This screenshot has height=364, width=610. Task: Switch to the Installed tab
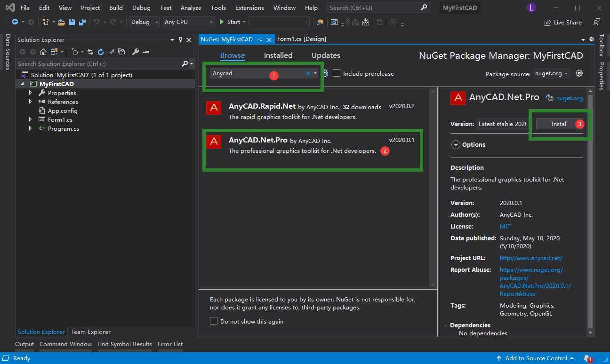[x=278, y=55]
